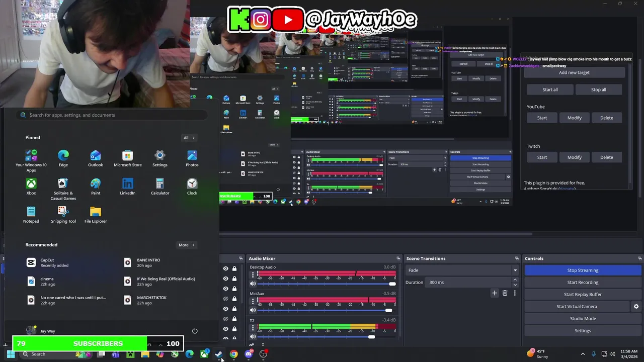Open the Clock app
The width and height of the screenshot is (644, 362).
[192, 187]
